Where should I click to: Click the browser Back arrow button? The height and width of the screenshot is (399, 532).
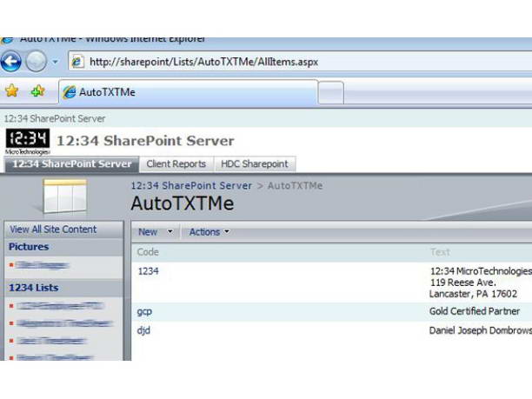tap(11, 62)
